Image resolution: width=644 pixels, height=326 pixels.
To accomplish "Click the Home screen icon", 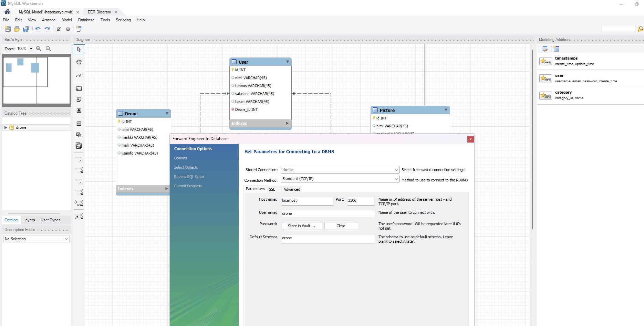I will (x=7, y=12).
